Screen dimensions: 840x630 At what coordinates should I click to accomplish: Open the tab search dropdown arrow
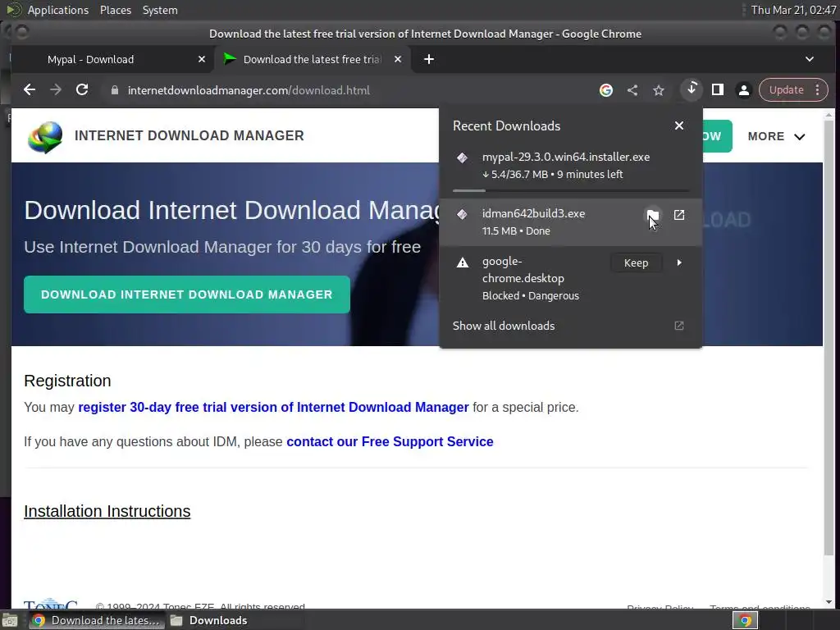[x=810, y=59]
